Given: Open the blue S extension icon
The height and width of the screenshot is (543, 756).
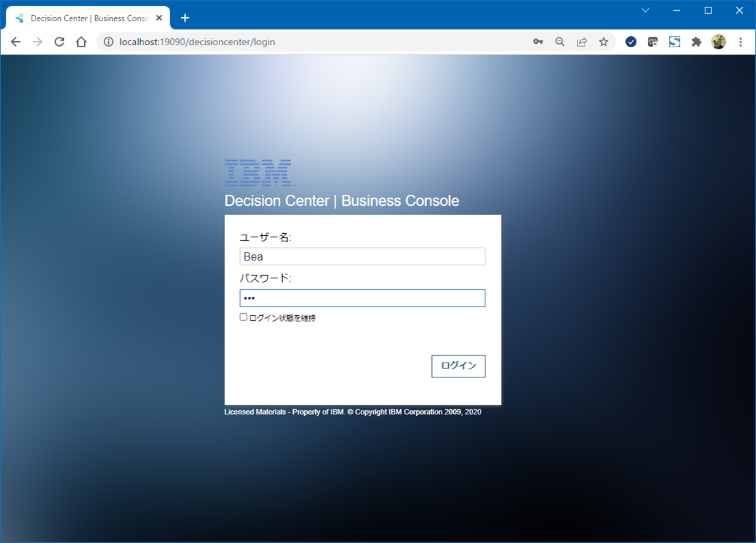Looking at the screenshot, I should pyautogui.click(x=675, y=42).
